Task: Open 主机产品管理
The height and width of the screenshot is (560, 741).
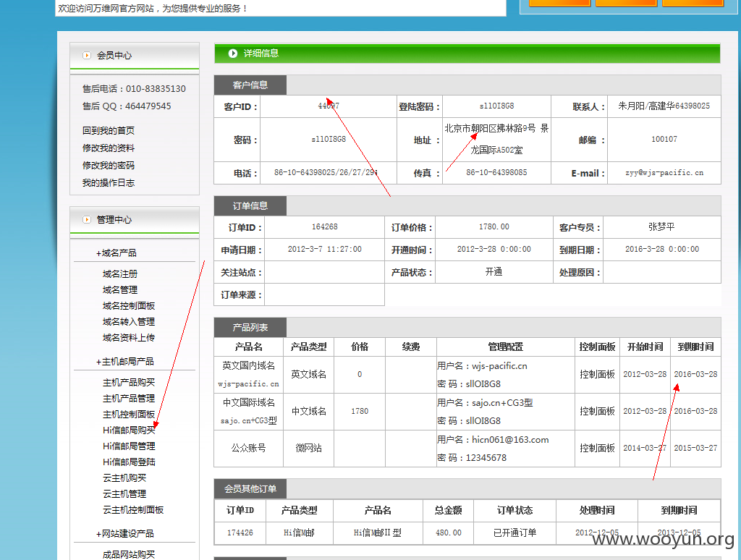Action: 129,399
